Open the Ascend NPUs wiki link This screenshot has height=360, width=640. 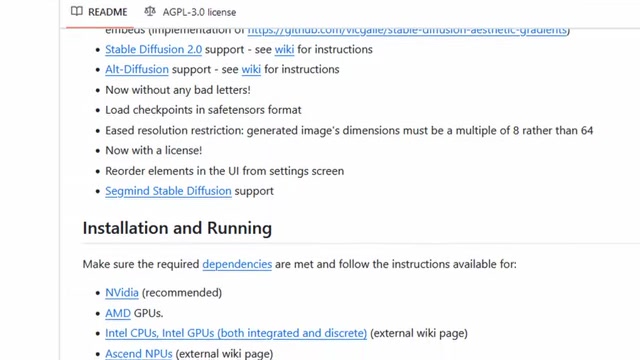(139, 353)
